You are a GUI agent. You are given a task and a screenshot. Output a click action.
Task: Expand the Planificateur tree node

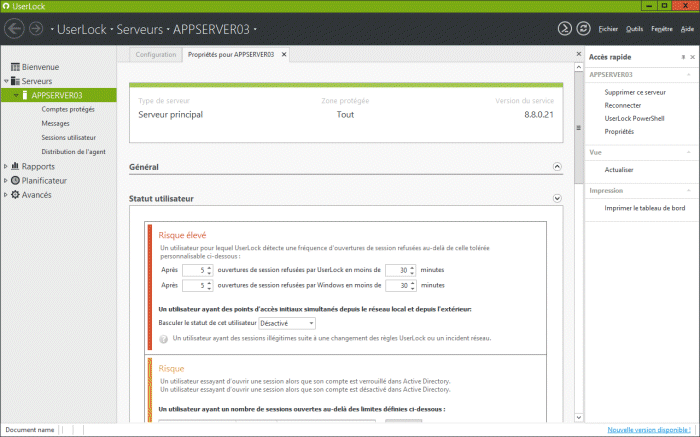[6, 180]
